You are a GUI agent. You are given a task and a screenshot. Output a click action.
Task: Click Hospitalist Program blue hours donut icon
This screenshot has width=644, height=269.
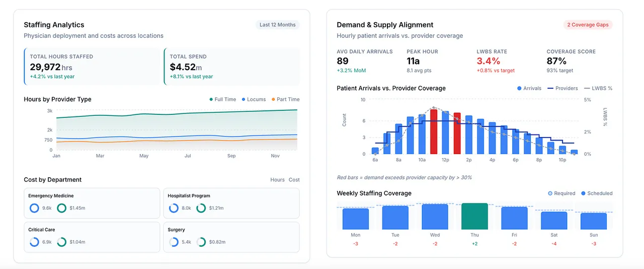point(174,208)
